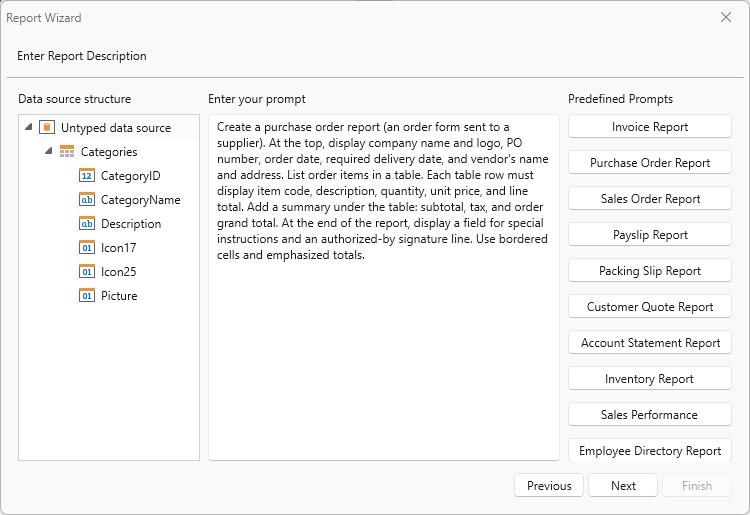Click the Icon25 binary field icon

[87, 271]
